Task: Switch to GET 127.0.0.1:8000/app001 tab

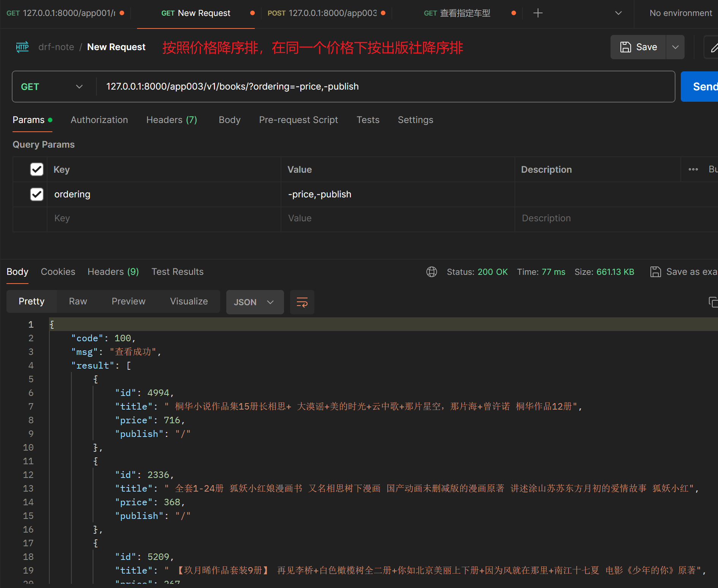Action: click(65, 13)
